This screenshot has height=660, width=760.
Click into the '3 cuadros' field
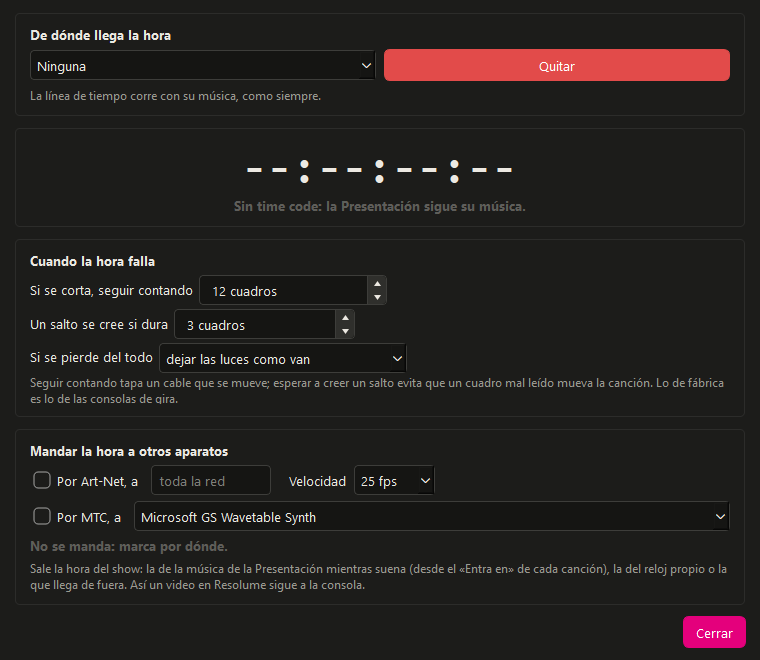[255, 325]
